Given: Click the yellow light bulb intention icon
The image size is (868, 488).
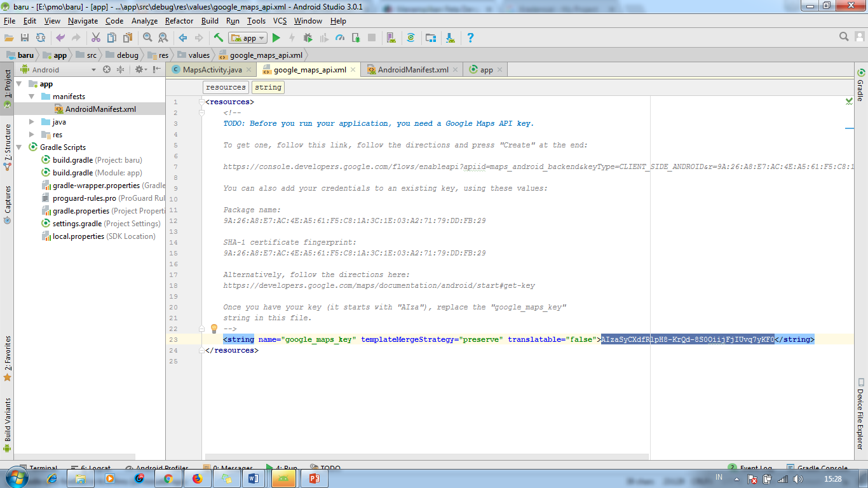Looking at the screenshot, I should (x=214, y=329).
